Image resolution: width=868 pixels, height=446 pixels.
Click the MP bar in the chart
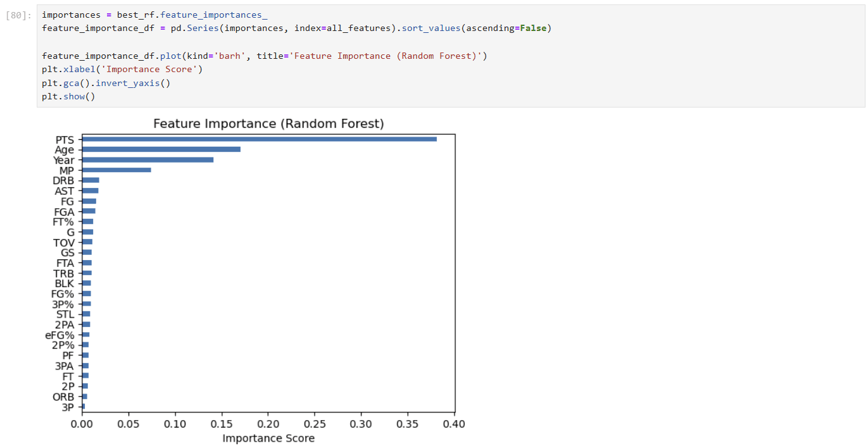[x=116, y=170]
